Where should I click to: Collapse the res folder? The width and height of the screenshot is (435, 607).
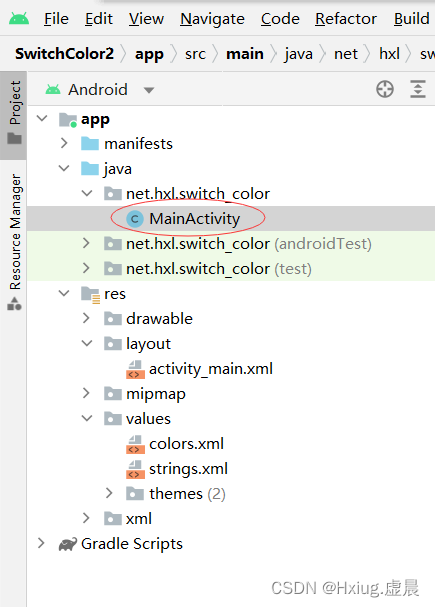[x=64, y=293]
